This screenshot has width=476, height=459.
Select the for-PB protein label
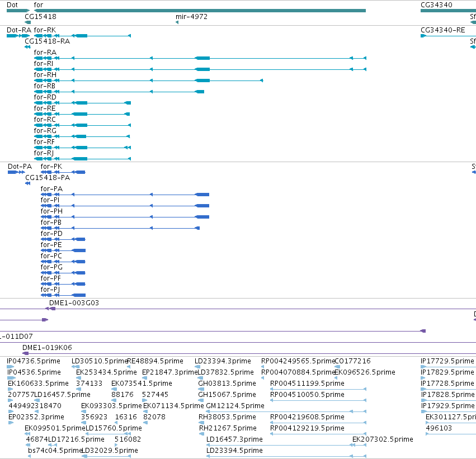[x=51, y=223]
